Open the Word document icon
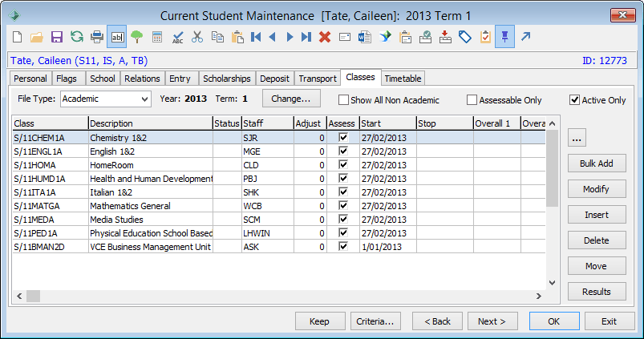Viewport: 644px width, 339px height. [x=365, y=37]
